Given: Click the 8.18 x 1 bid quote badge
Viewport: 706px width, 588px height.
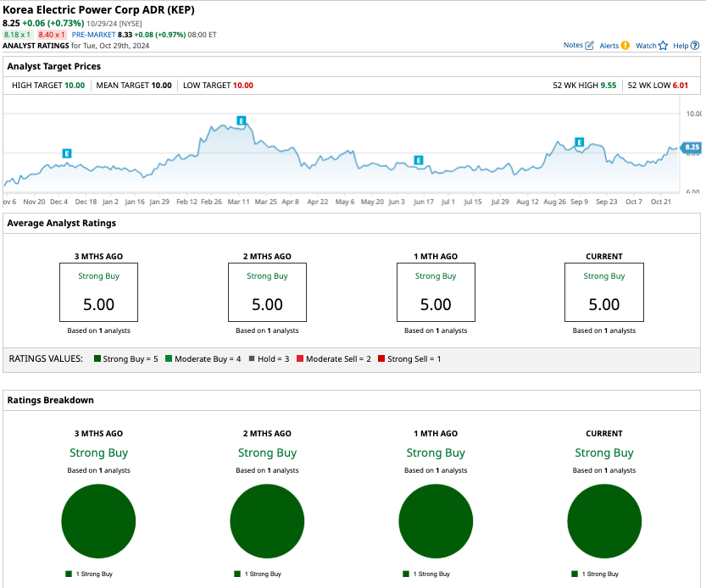Looking at the screenshot, I should point(18,35).
